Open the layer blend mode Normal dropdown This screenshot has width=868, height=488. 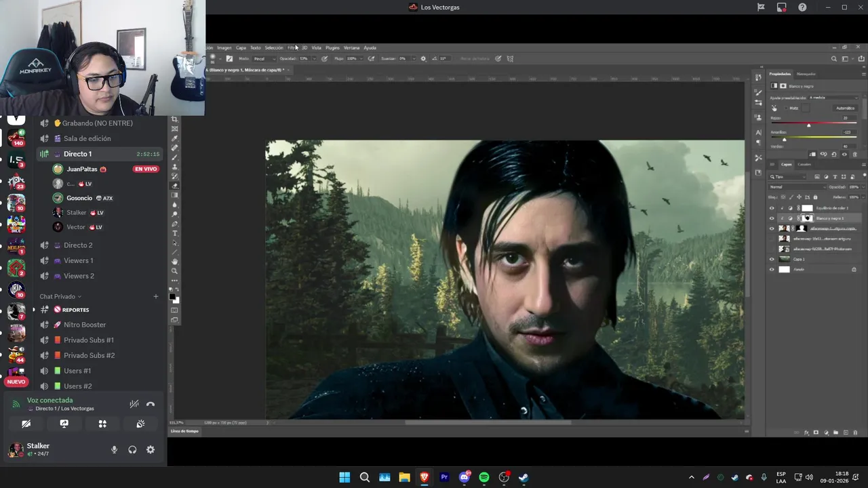(x=796, y=187)
